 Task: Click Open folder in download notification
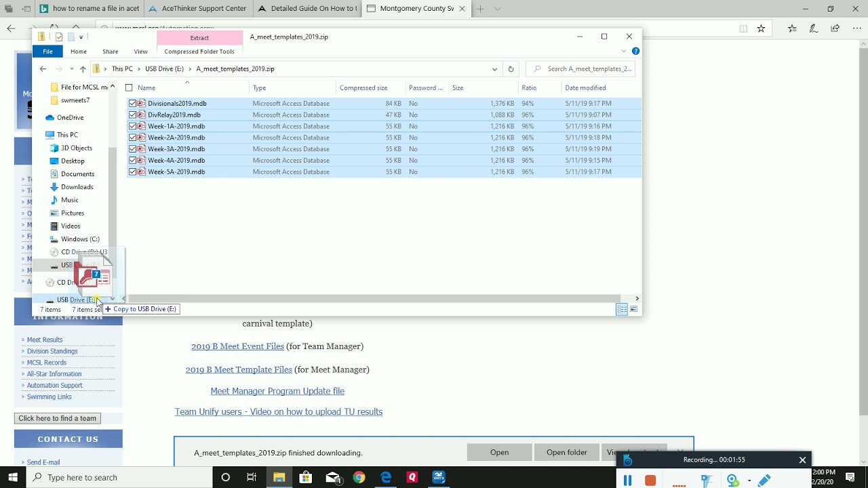pos(567,452)
